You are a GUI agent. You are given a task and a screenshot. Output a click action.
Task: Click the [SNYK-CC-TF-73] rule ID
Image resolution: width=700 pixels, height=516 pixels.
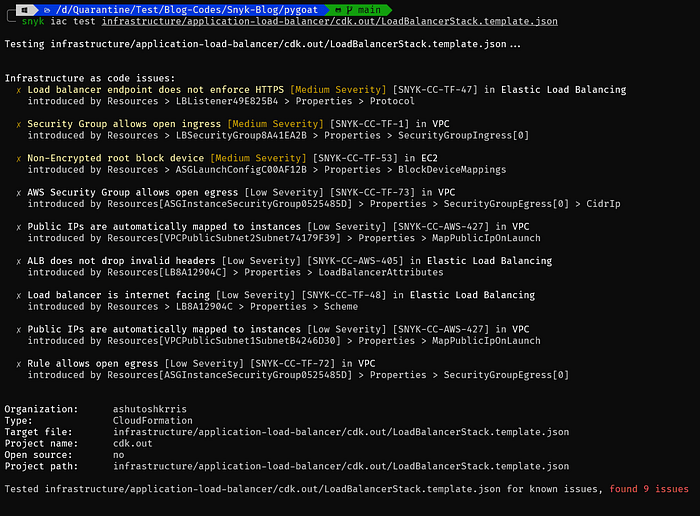[372, 192]
